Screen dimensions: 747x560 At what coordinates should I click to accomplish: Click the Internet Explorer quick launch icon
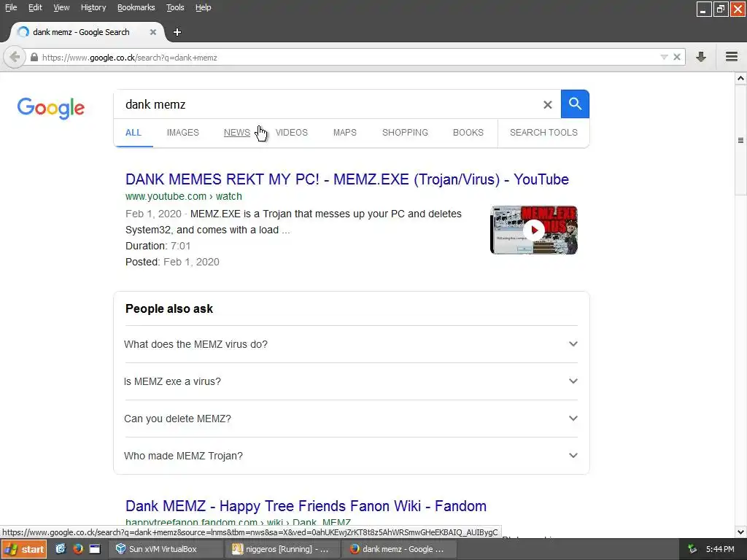61,549
